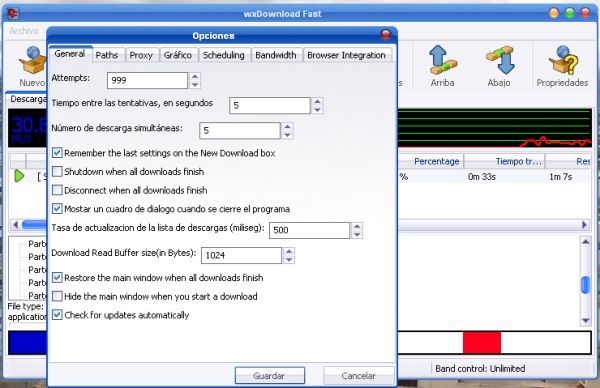Decrease Tiempo entre las tentativas spinner
This screenshot has height=388, width=600.
pos(317,110)
